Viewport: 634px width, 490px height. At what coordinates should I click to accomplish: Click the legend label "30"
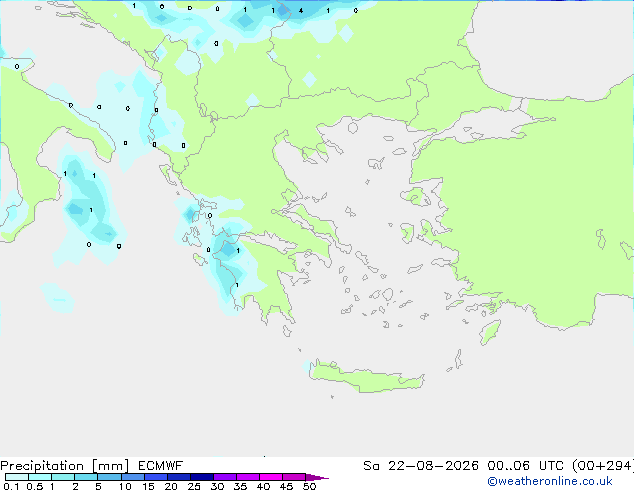(217, 486)
